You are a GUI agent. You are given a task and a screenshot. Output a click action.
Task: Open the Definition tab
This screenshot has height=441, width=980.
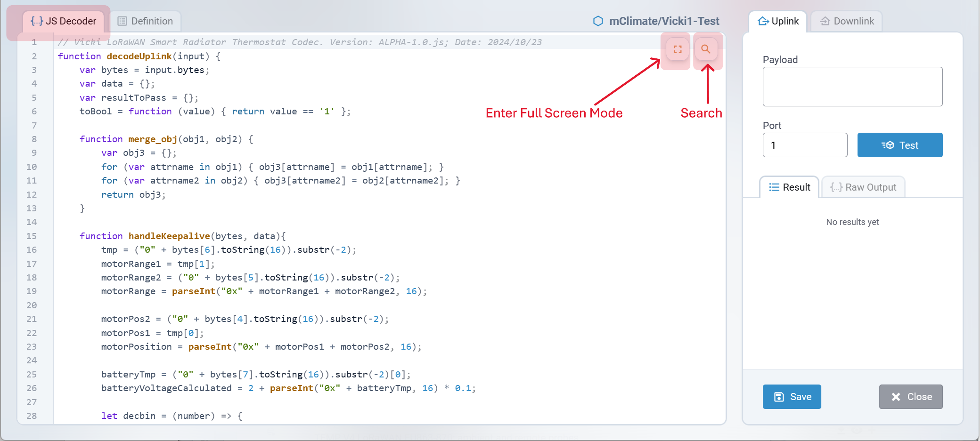tap(145, 21)
